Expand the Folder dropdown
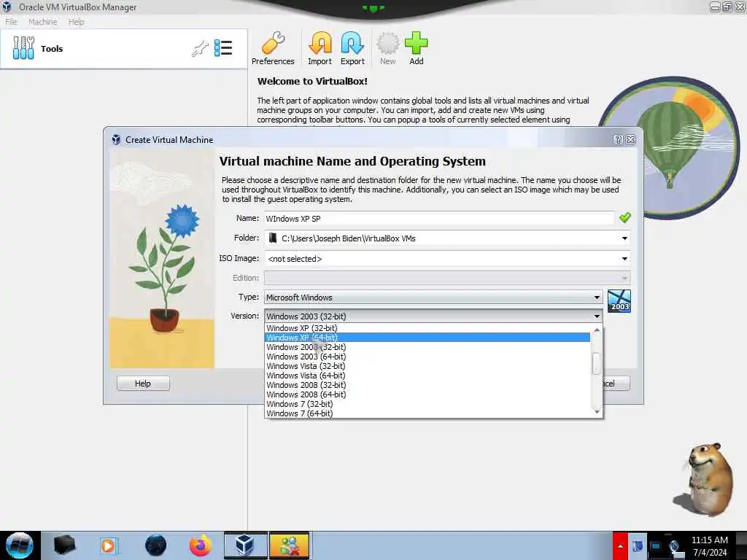This screenshot has height=560, width=747. [624, 238]
